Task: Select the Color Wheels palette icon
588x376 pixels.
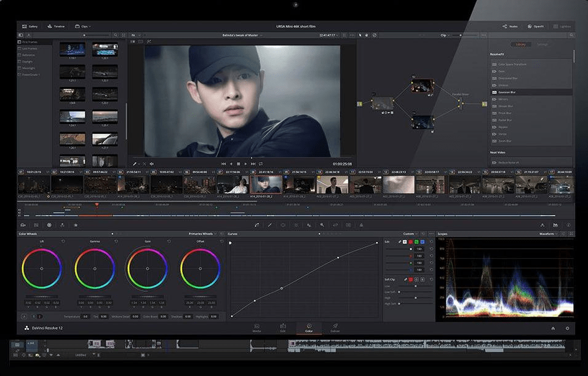Action: [x=49, y=225]
